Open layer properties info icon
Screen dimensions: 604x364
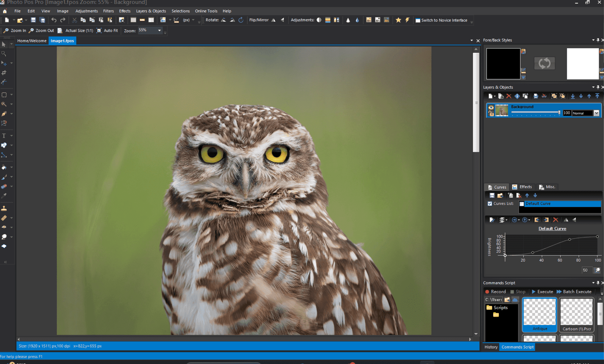click(x=517, y=96)
